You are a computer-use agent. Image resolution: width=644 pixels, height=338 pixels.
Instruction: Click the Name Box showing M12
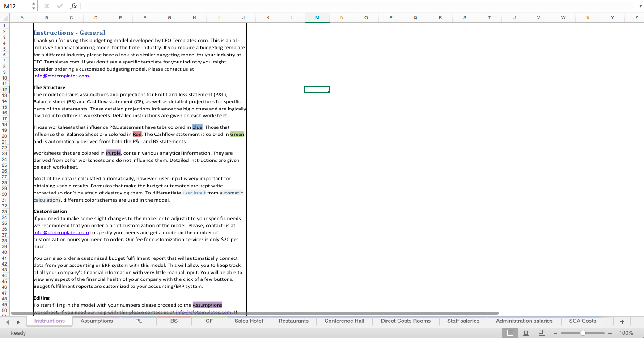tap(16, 6)
